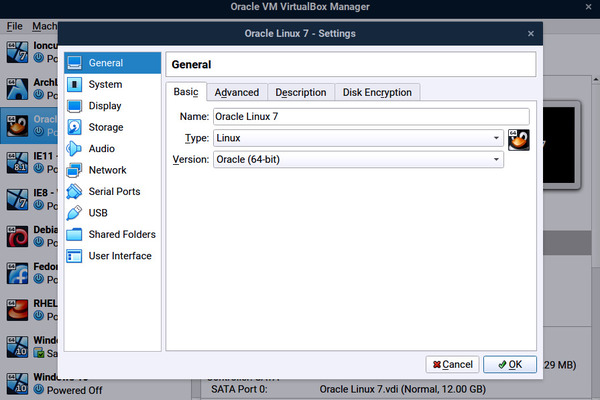Open the Disk Encryption tab
Image resolution: width=600 pixels, height=400 pixels.
(377, 92)
